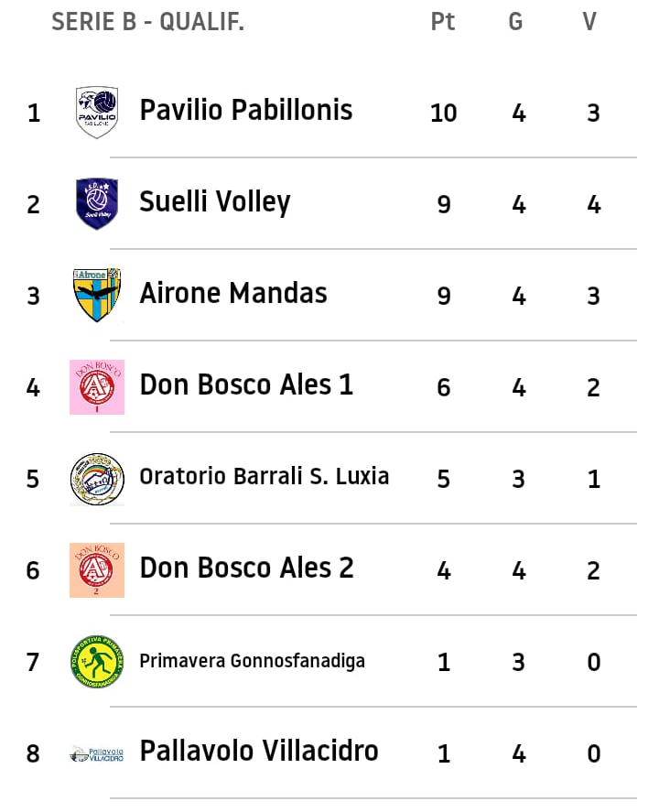Screen dimensions: 659x812
Task: Select Primavera Gonnosfanadiga team name
Action: coord(252,660)
